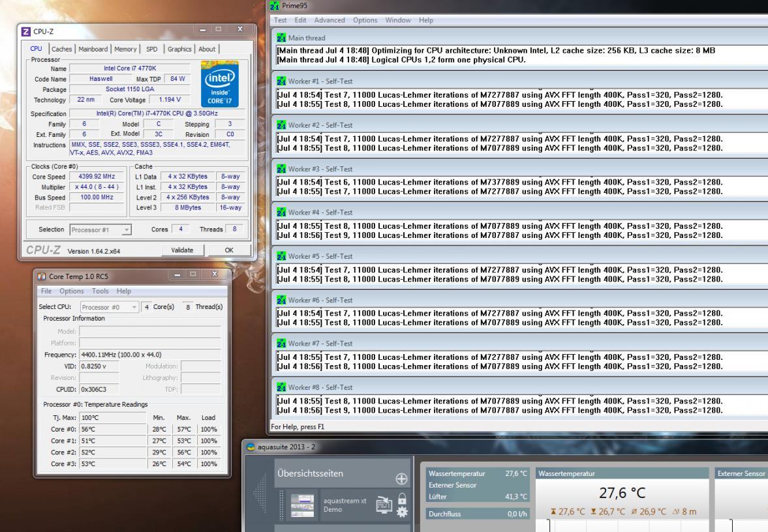Open the Tools menu in Core Temp
The image size is (768, 532).
(x=100, y=291)
